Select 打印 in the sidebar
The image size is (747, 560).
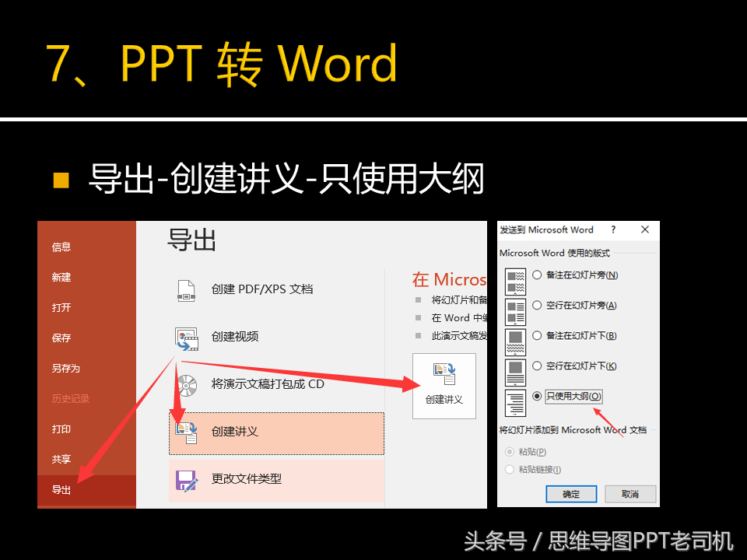[61, 429]
